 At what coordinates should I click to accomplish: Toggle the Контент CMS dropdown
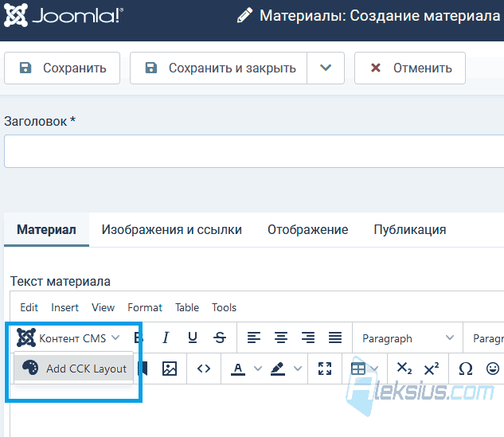click(x=68, y=338)
